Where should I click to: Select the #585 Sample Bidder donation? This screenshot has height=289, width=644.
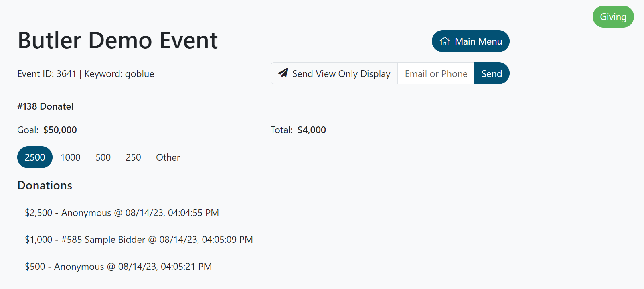[139, 240]
